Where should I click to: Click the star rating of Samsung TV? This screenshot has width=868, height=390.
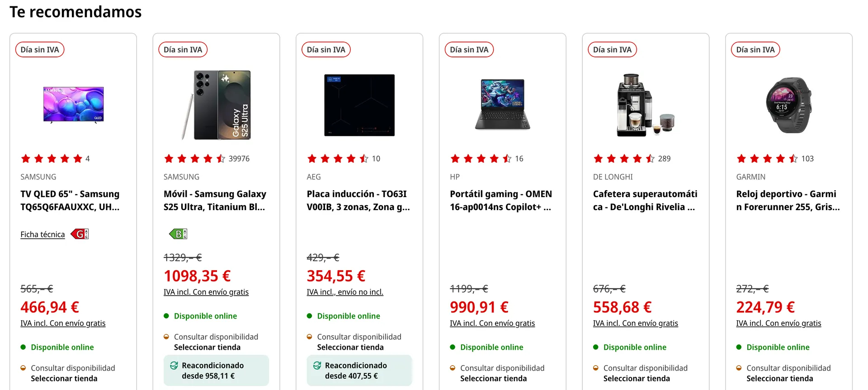point(52,159)
